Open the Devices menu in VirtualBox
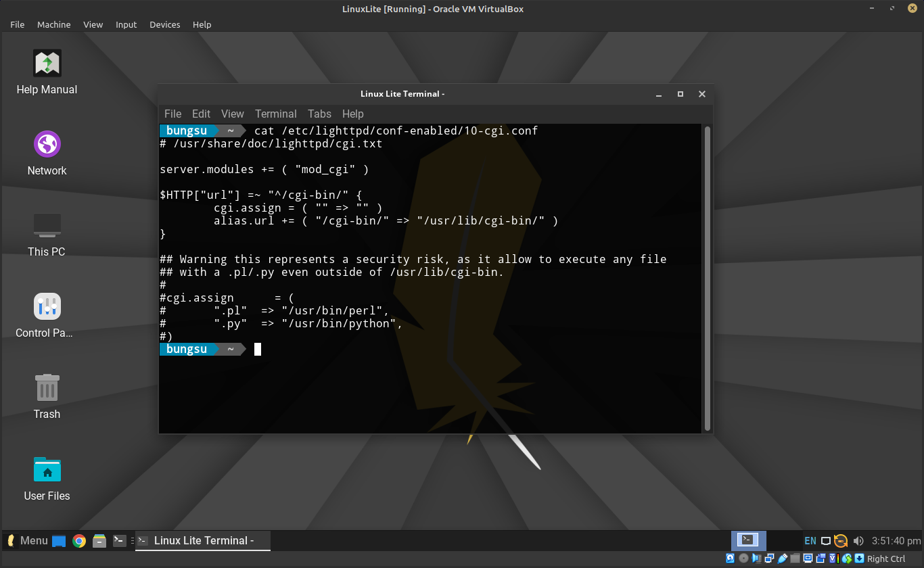Screen dimensions: 924x568 pyautogui.click(x=164, y=24)
